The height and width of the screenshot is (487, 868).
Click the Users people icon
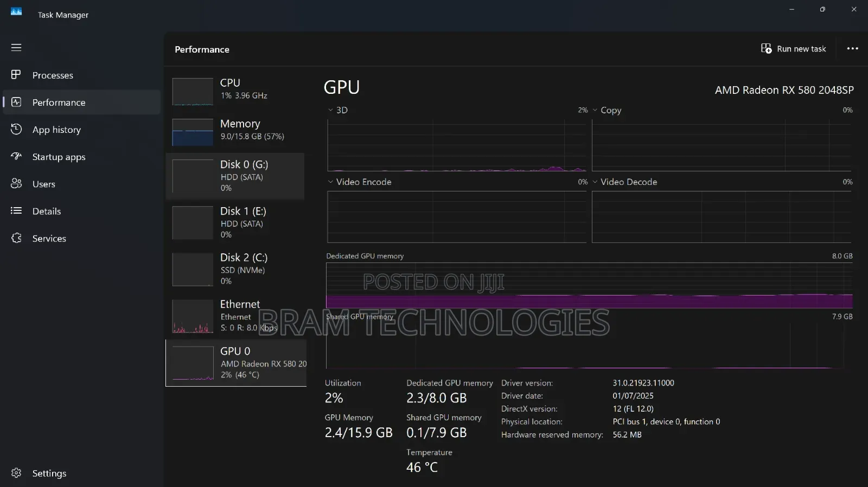point(16,183)
